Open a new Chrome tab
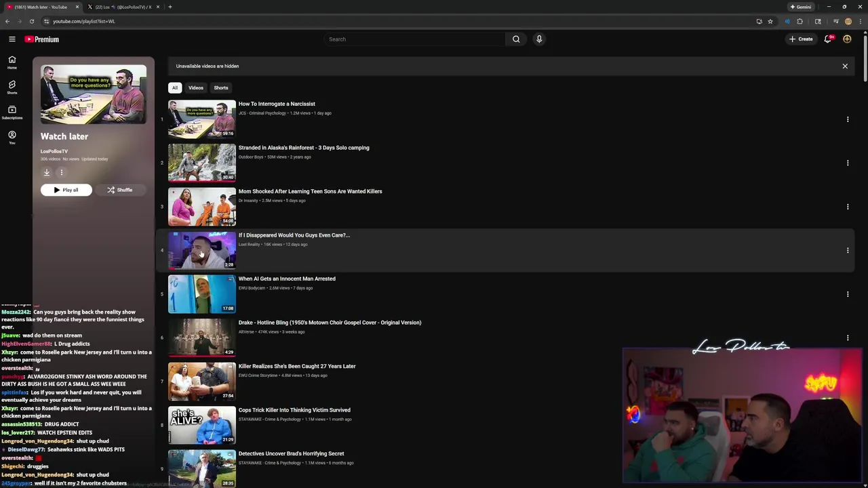 click(x=170, y=7)
